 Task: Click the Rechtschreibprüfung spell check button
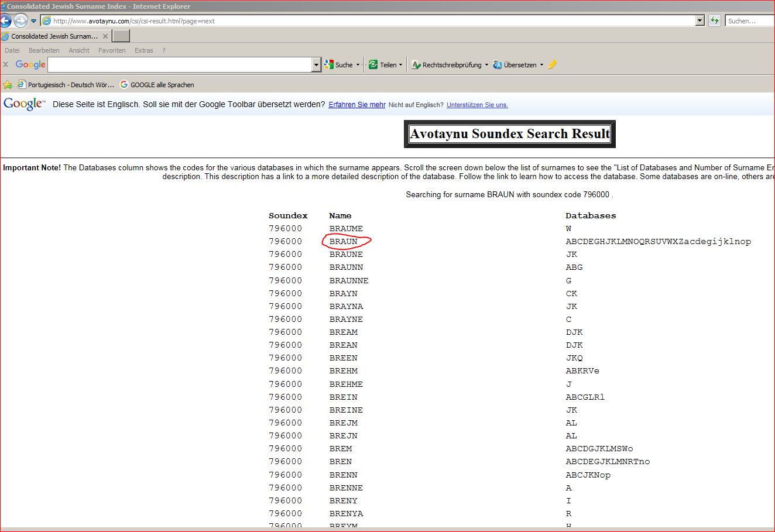tap(447, 64)
